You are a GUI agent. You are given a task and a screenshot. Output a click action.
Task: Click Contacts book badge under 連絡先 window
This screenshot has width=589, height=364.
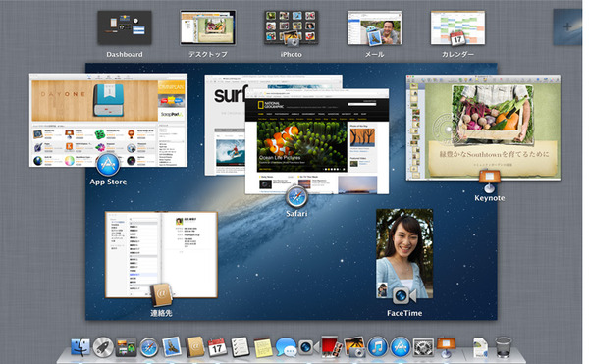(161, 295)
